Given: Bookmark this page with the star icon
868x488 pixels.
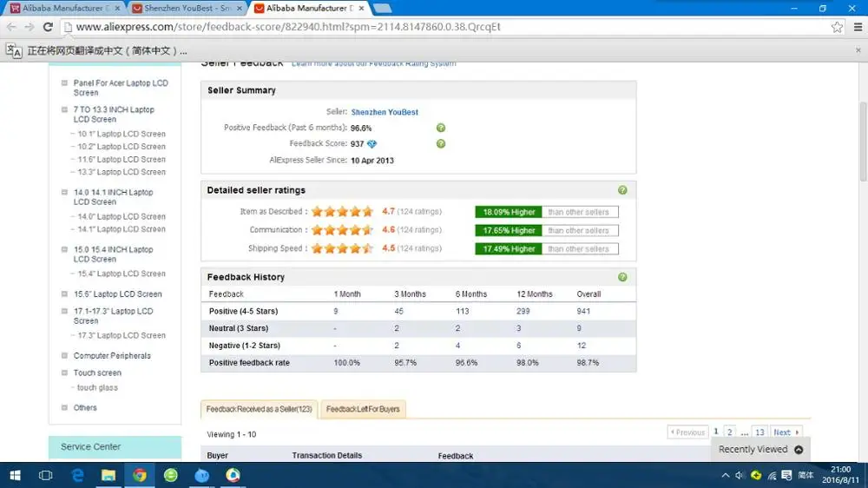Looking at the screenshot, I should point(837,27).
